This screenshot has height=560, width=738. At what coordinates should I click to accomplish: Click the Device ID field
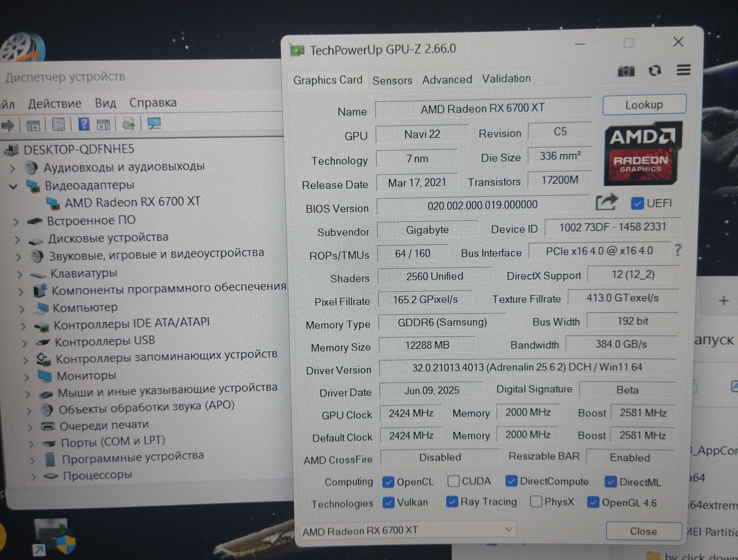click(x=613, y=227)
